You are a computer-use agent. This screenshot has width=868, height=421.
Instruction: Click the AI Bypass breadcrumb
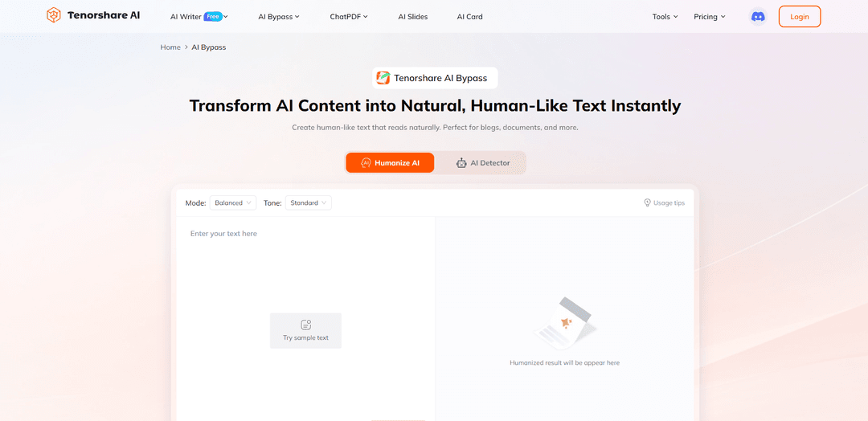point(209,47)
